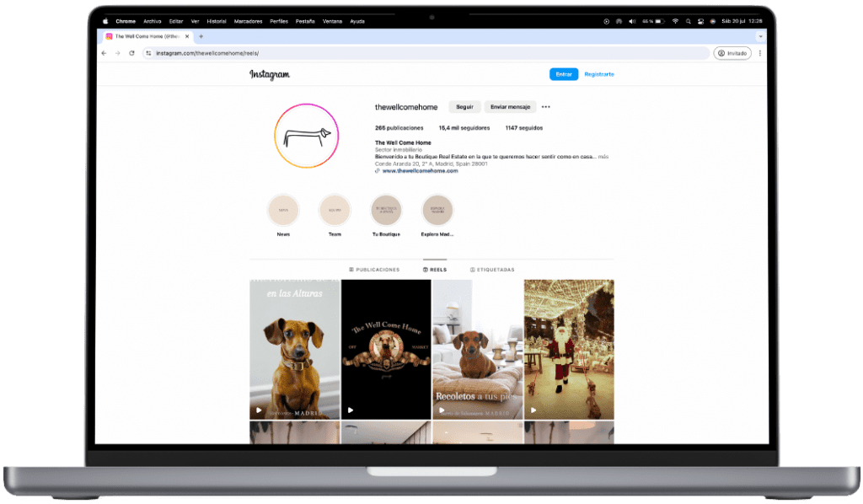Click the date and time in menu bar
The width and height of the screenshot is (863, 504).
click(742, 21)
